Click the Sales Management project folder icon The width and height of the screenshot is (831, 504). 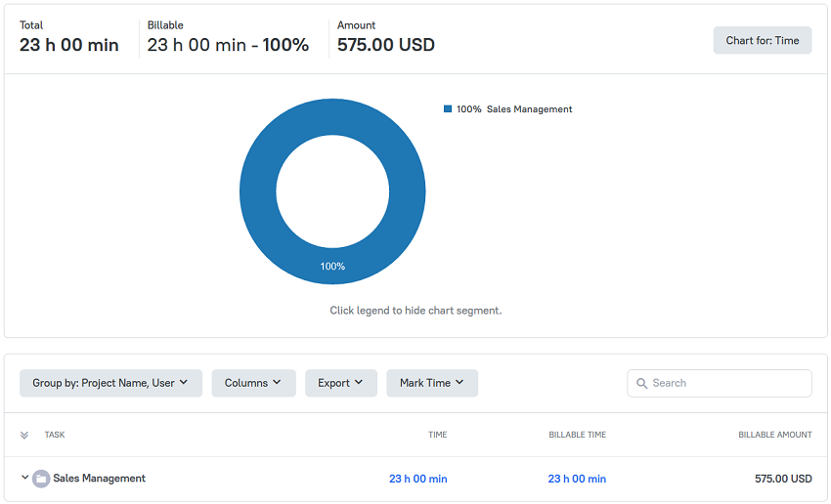pos(41,479)
